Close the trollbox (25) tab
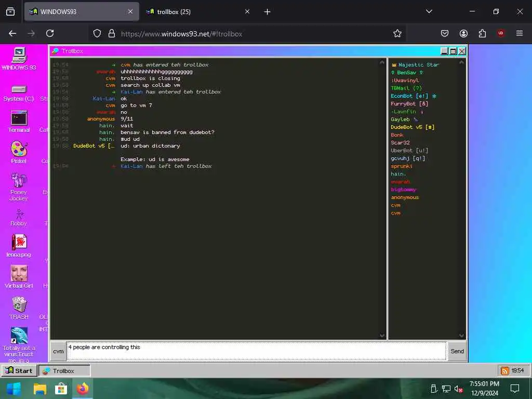This screenshot has height=399, width=532. click(247, 11)
